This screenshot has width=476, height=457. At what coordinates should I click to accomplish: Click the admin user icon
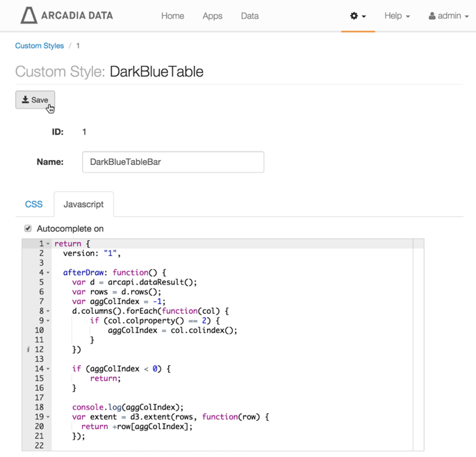[432, 16]
